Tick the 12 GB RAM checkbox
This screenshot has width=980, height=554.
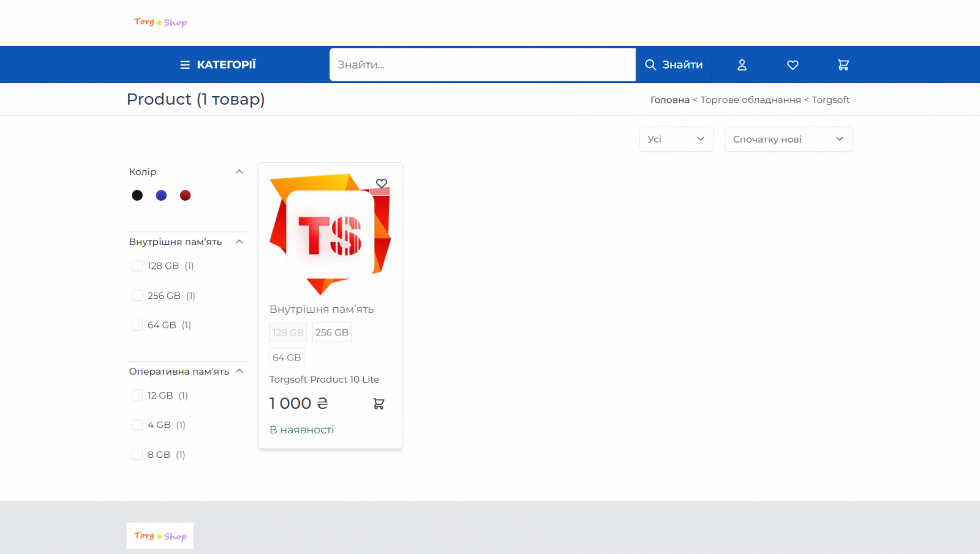click(137, 395)
